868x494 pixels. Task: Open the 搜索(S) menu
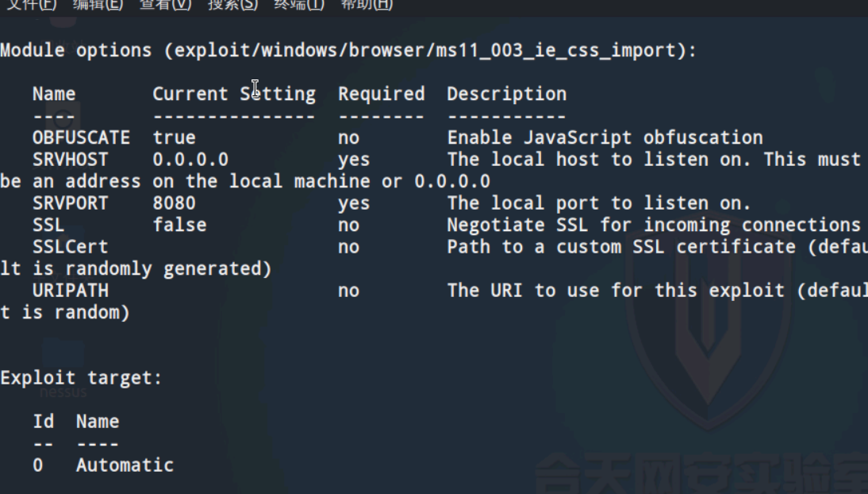232,5
